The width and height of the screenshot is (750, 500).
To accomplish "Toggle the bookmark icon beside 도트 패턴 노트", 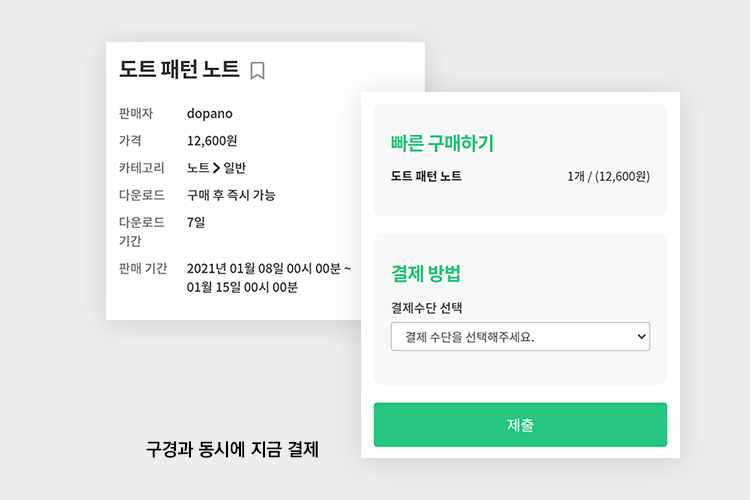I will click(257, 71).
